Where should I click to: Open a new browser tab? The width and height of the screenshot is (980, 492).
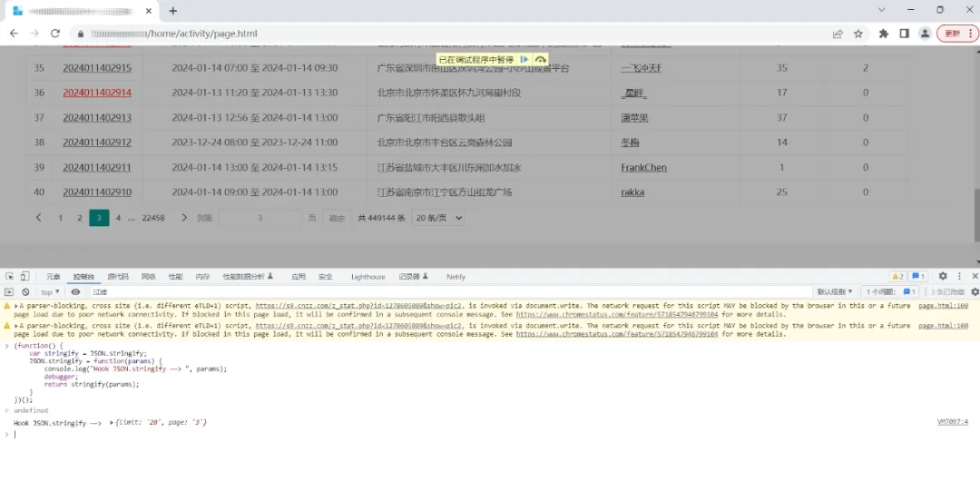pos(173,11)
